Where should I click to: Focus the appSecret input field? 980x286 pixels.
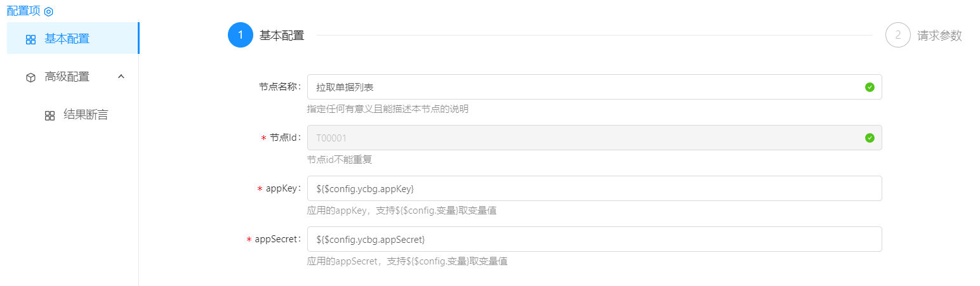click(x=594, y=239)
